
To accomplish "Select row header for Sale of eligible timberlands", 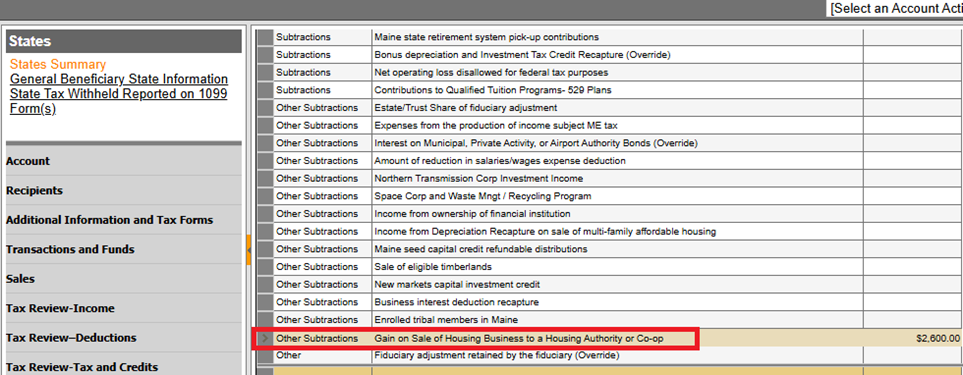I will coord(265,267).
